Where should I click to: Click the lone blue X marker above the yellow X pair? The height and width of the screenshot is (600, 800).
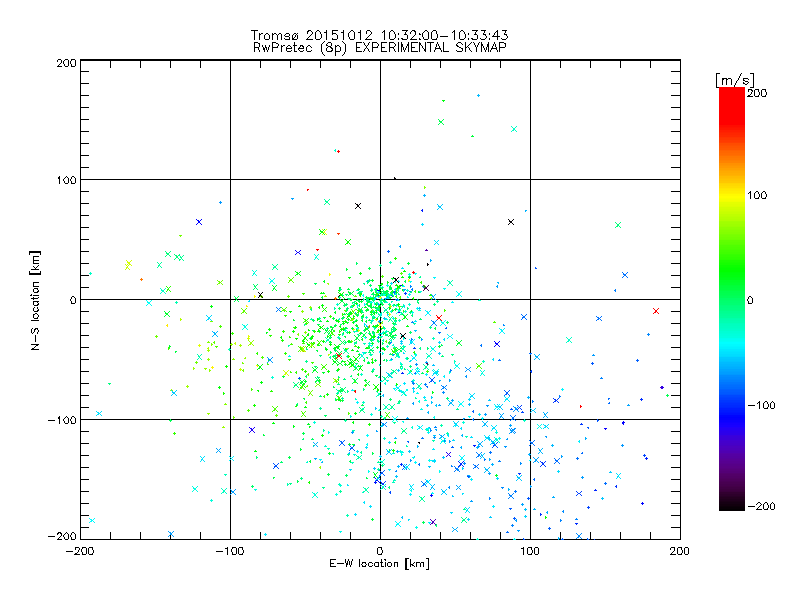199,222
